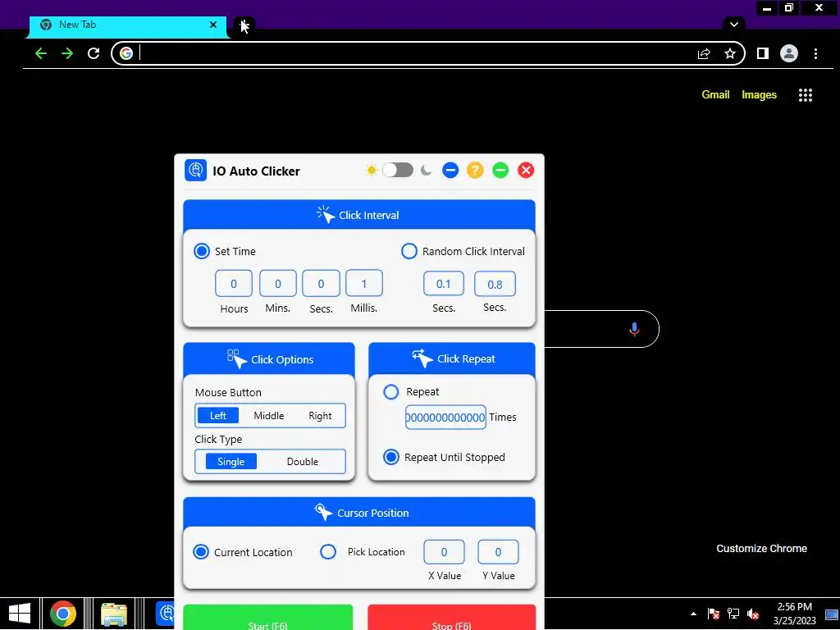Click the green Start (F6) button
The width and height of the screenshot is (840, 630).
[x=268, y=618]
